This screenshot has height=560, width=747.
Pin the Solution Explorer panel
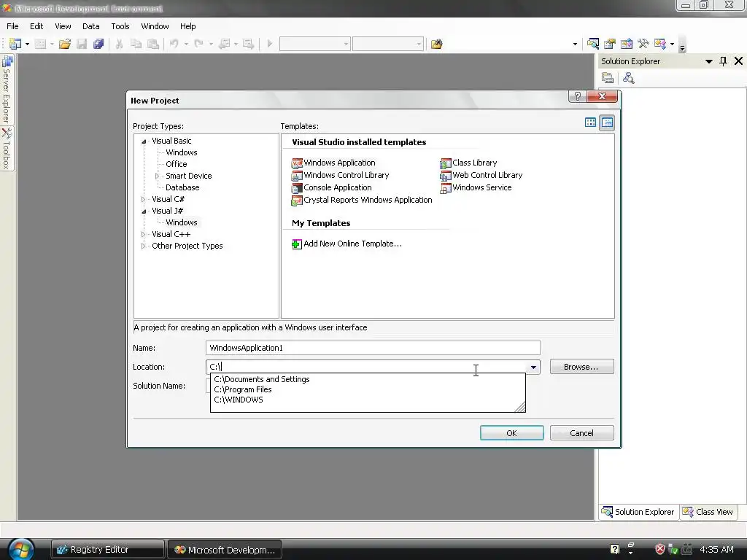coord(723,61)
